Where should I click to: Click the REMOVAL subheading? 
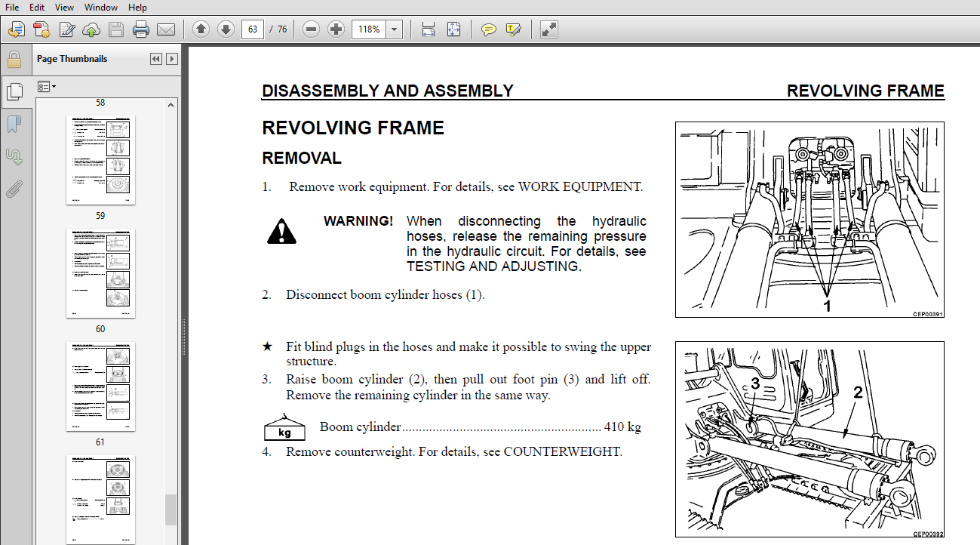click(x=302, y=159)
